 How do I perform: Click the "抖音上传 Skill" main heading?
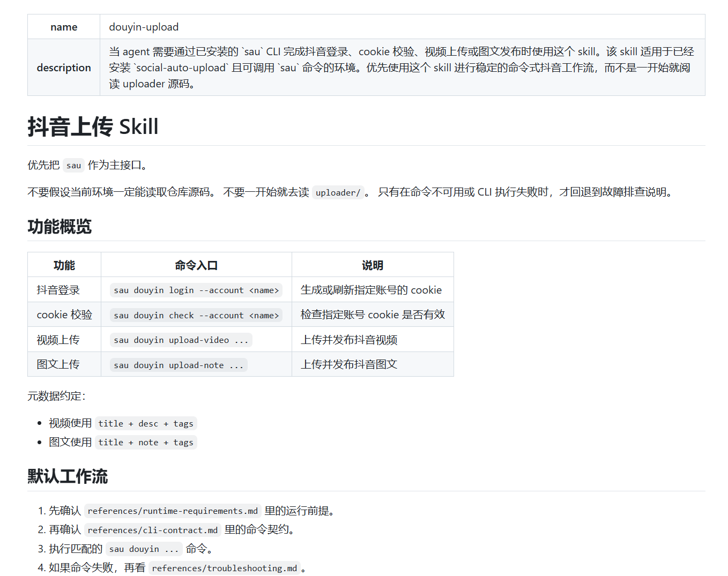(x=93, y=127)
